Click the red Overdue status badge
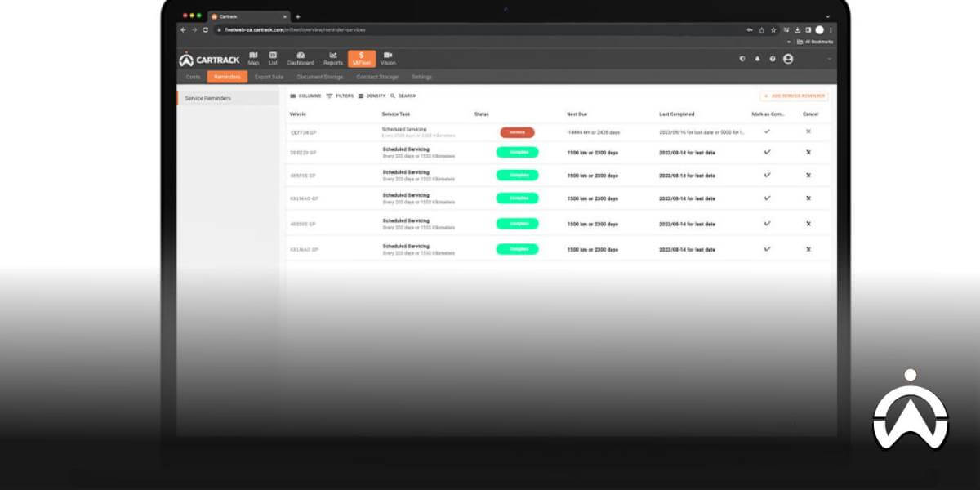This screenshot has height=490, width=980. [518, 131]
